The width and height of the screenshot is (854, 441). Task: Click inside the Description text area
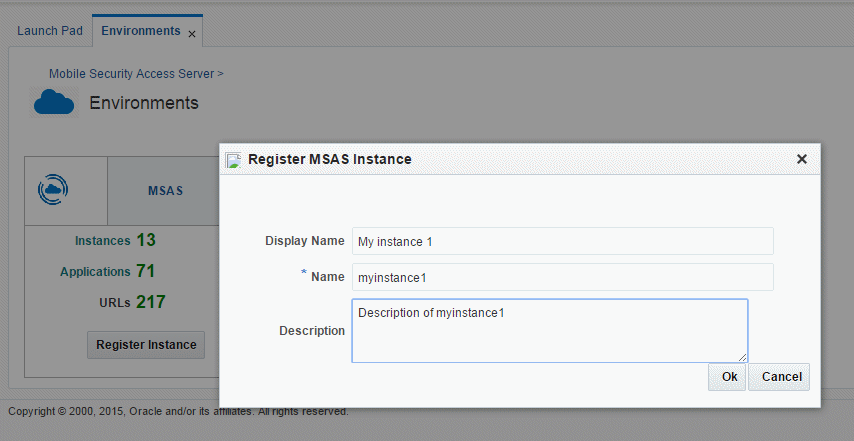550,330
